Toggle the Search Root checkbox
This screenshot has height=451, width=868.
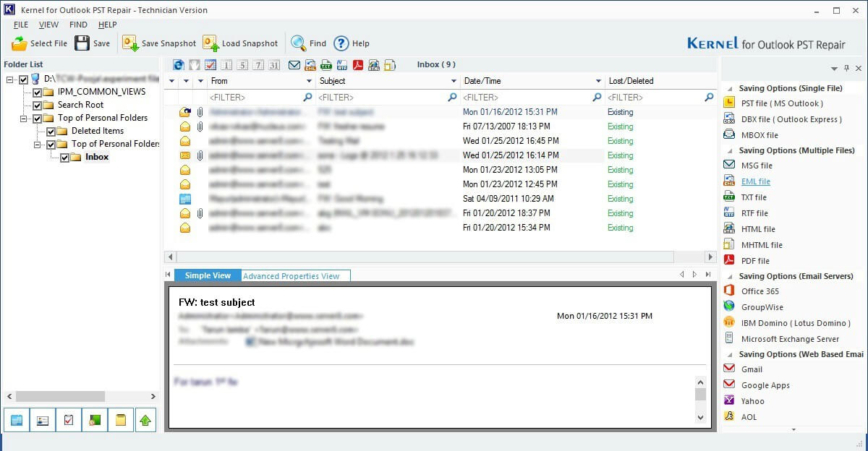click(37, 106)
